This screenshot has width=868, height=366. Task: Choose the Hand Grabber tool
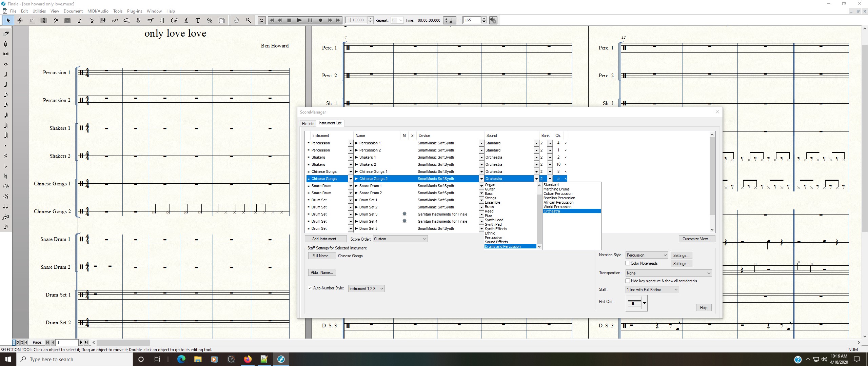[236, 20]
